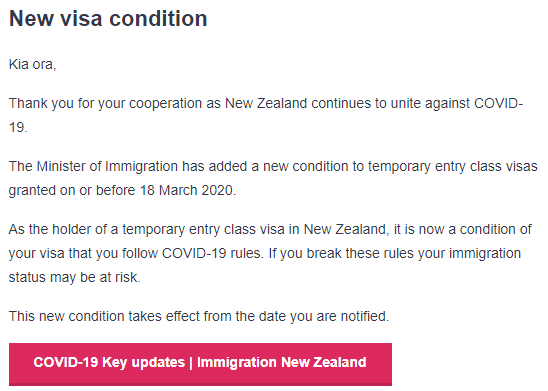Click the word 'condition' in the heading
The height and width of the screenshot is (391, 548).
tap(158, 18)
